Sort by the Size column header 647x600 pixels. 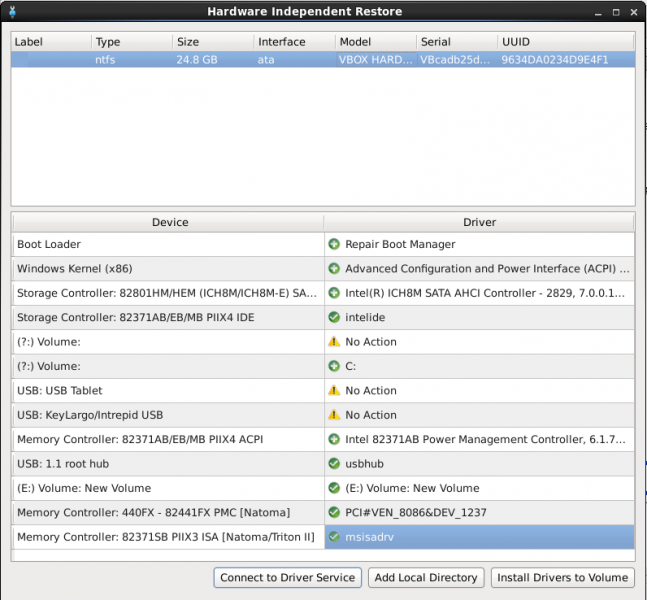click(212, 42)
